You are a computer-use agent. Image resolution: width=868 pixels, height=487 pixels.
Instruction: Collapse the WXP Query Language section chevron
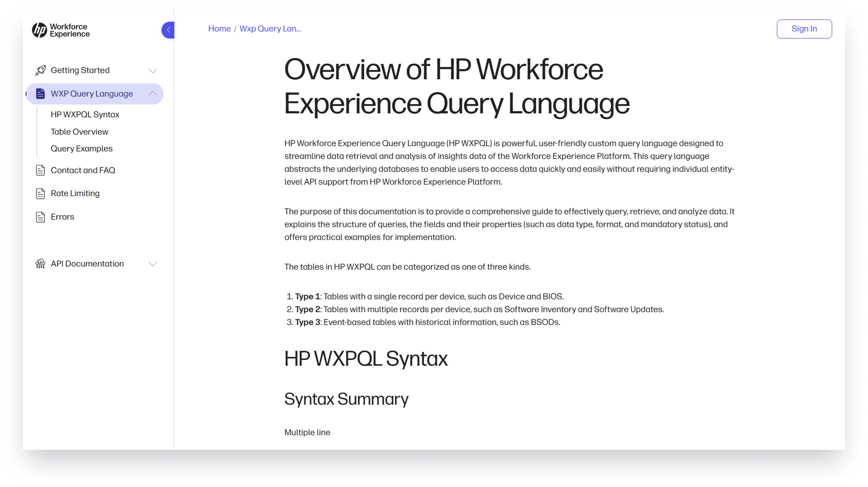pyautogui.click(x=153, y=93)
